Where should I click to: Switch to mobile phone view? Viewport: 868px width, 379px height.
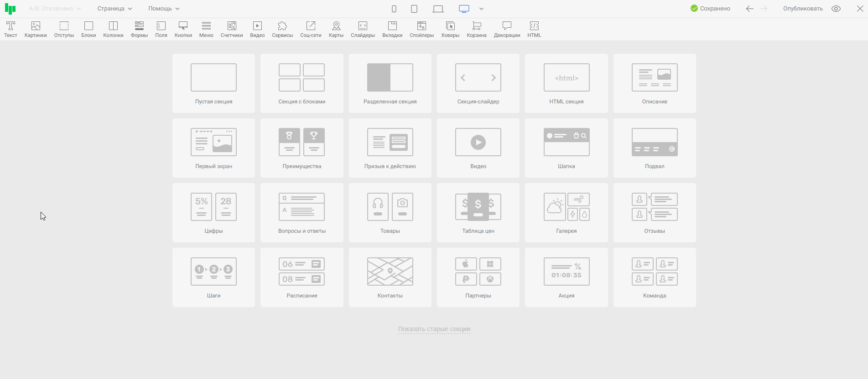point(394,9)
